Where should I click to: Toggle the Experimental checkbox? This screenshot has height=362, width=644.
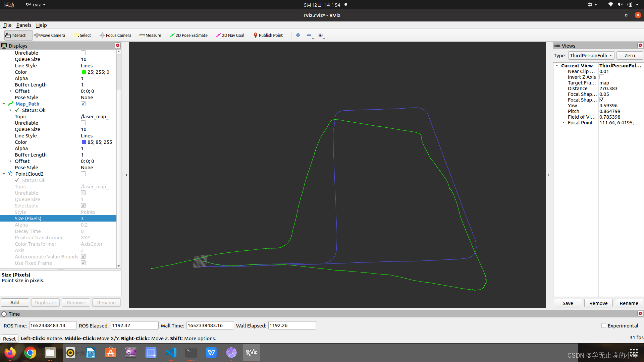pos(604,326)
